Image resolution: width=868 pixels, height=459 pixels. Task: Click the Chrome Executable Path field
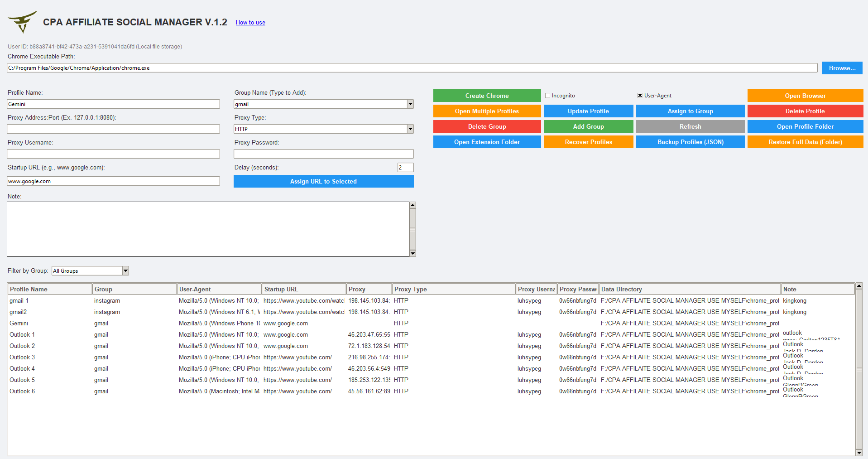412,68
